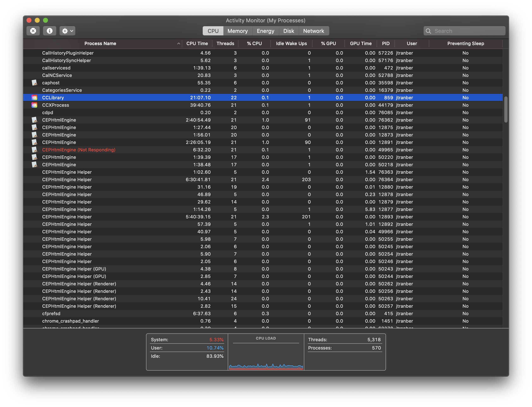Click the Process Name column header to sort
This screenshot has width=532, height=407.
100,43
